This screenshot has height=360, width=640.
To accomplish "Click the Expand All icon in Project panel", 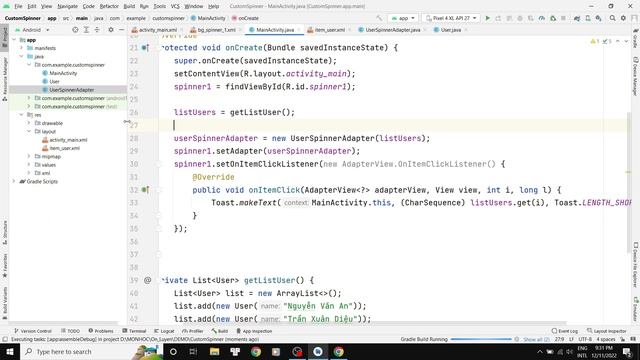I will coord(86,30).
